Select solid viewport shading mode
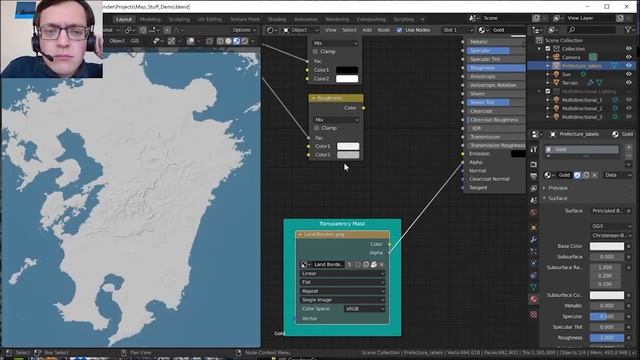This screenshot has height=360, width=640. [228, 41]
